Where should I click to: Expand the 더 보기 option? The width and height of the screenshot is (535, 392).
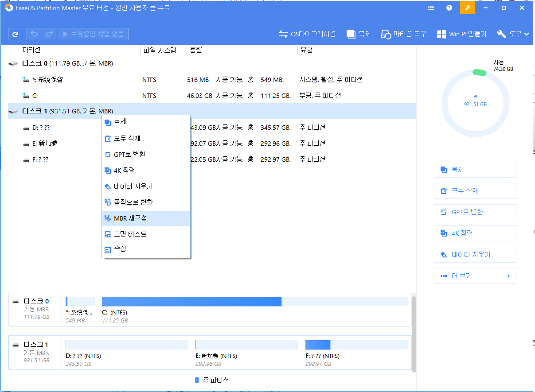pos(476,276)
